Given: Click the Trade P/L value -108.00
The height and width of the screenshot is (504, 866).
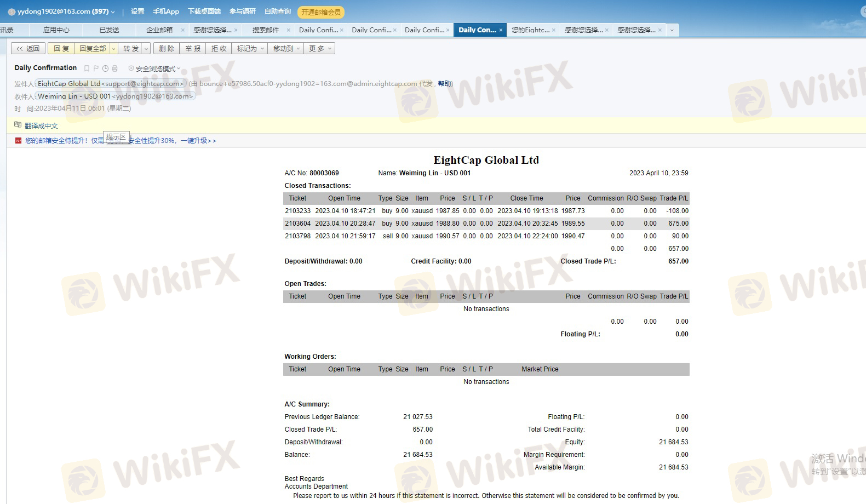Looking at the screenshot, I should [x=678, y=211].
